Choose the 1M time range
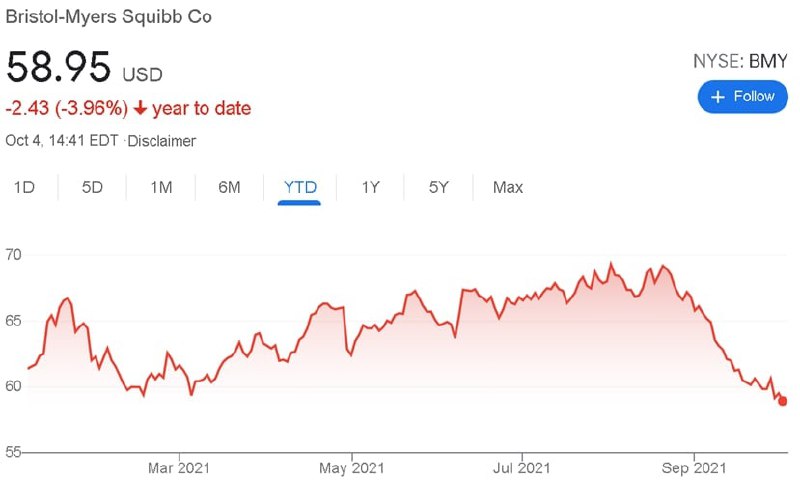The width and height of the screenshot is (800, 481). pyautogui.click(x=161, y=187)
